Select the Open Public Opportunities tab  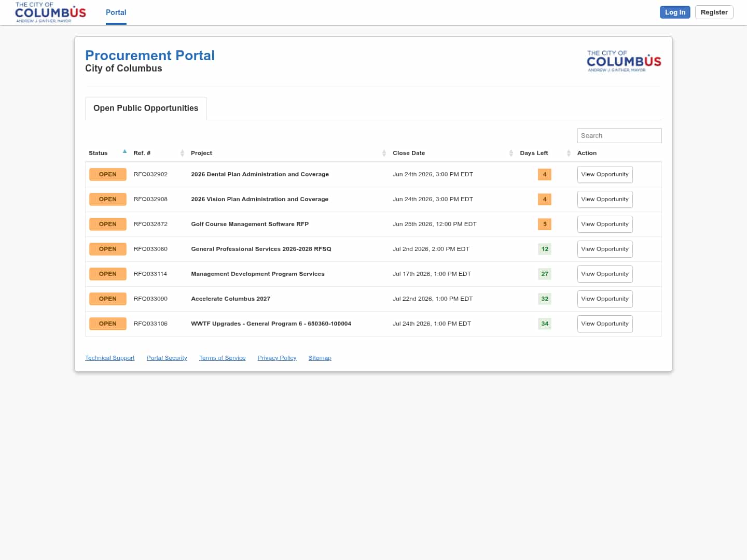coord(146,108)
